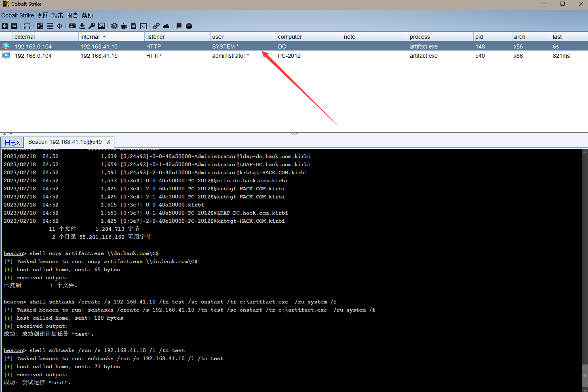Switch to Target Table crosshair icon
Viewport: 588px width, 392px height.
click(x=59, y=26)
